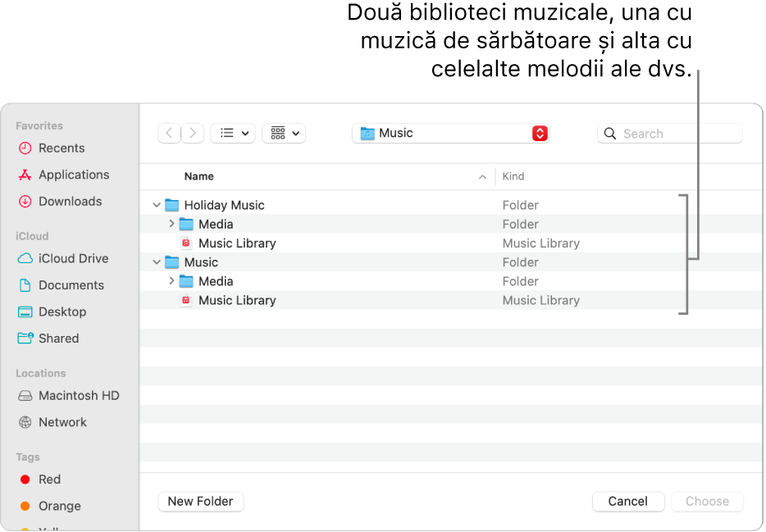Open Documents in the sidebar

[x=61, y=285]
